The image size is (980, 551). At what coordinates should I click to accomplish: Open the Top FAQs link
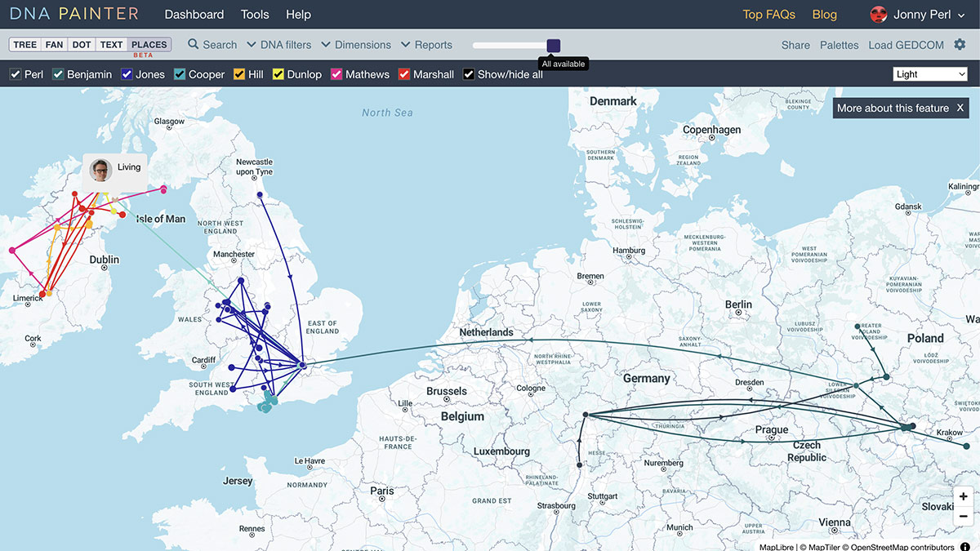(x=768, y=15)
